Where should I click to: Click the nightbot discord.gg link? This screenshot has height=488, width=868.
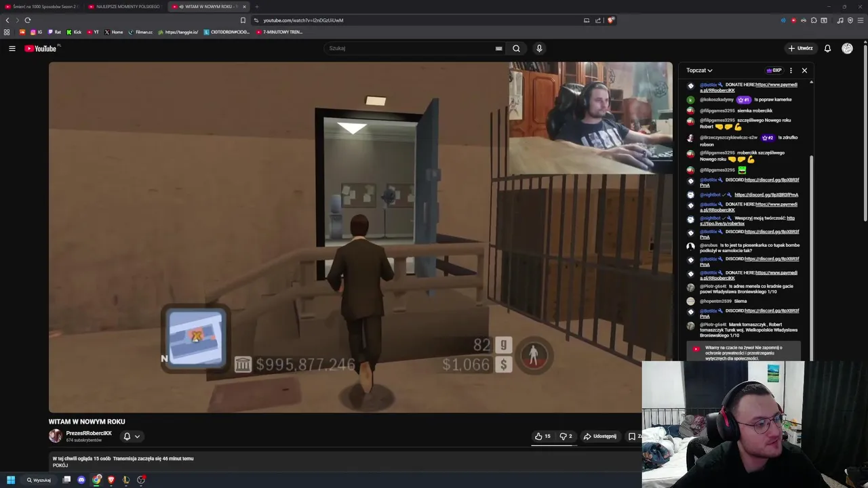coord(766,195)
